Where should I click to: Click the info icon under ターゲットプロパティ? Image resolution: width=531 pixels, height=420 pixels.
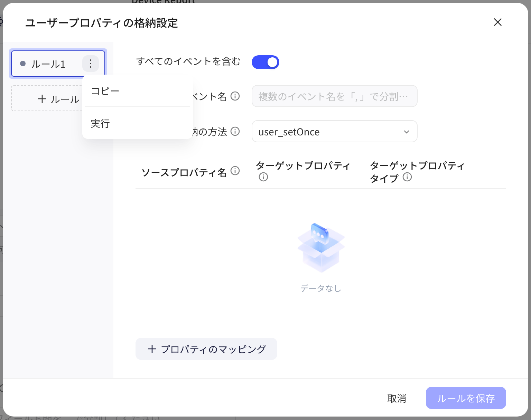click(x=263, y=177)
